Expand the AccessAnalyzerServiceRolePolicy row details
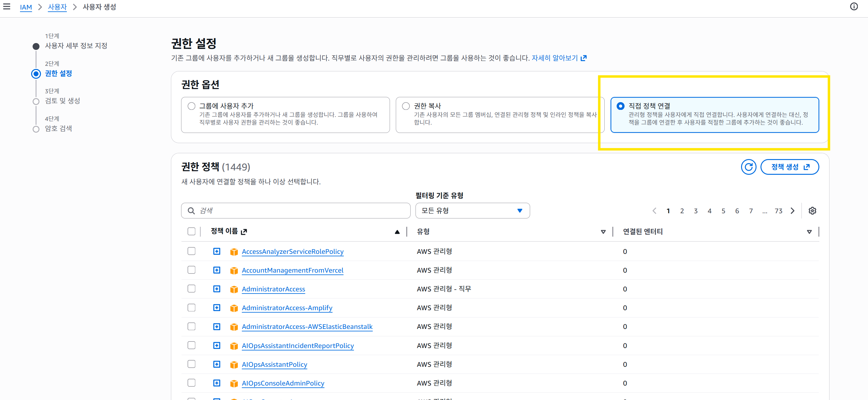The image size is (868, 400). 217,251
